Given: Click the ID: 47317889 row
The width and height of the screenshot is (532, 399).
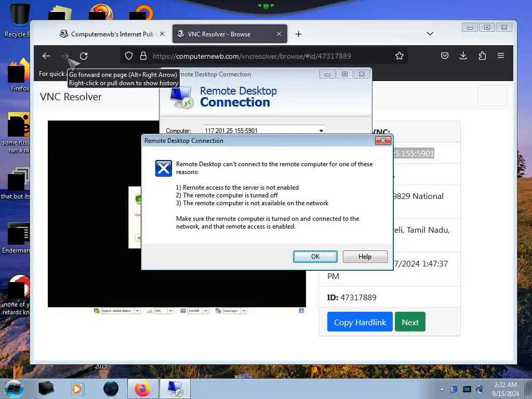Looking at the screenshot, I should point(389,297).
